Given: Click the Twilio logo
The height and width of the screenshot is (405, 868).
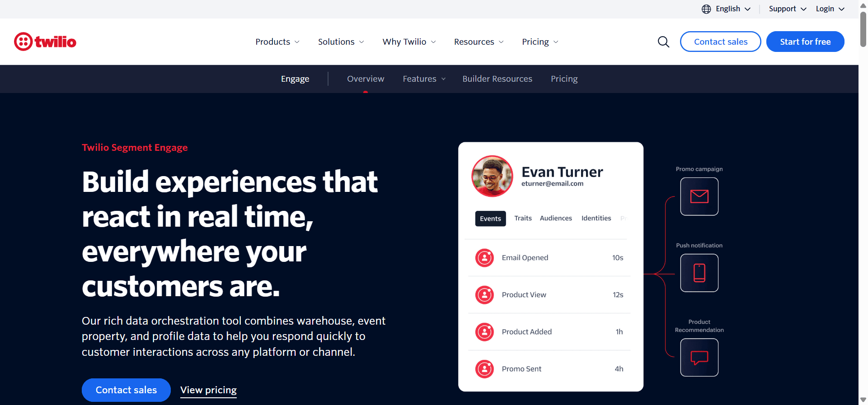Looking at the screenshot, I should (x=45, y=42).
